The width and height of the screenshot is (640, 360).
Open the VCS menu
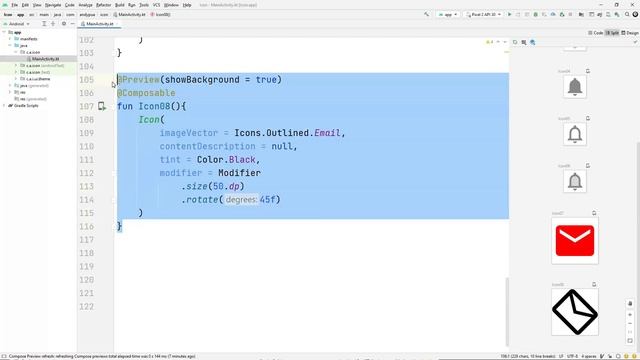coord(156,5)
